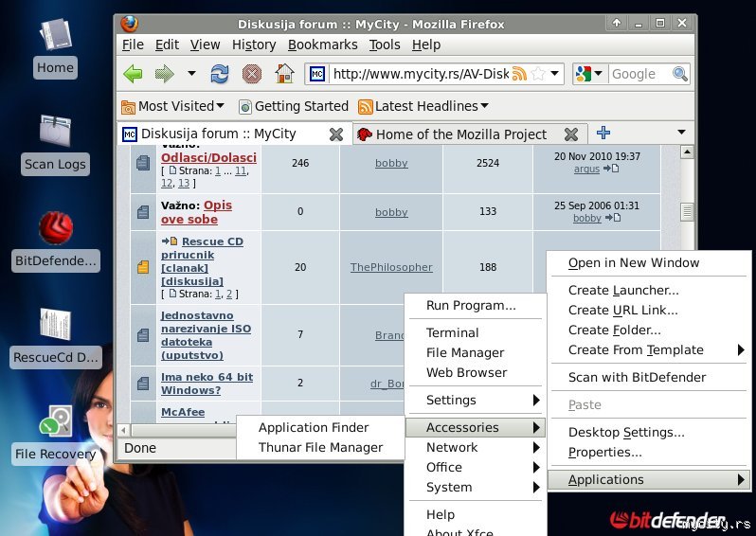Choose Create Launcher... entry
This screenshot has width=756, height=536.
click(650, 290)
